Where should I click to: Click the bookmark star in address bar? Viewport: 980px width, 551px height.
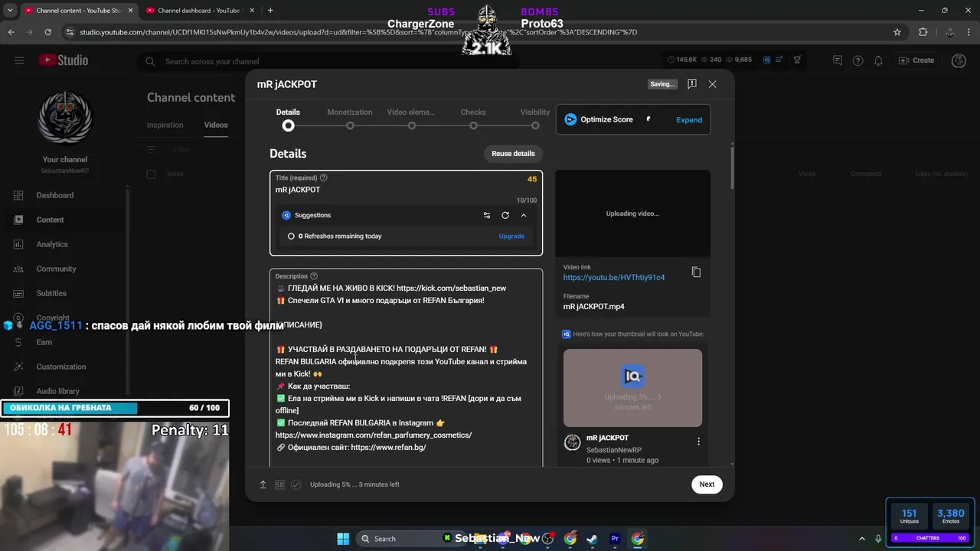[897, 32]
